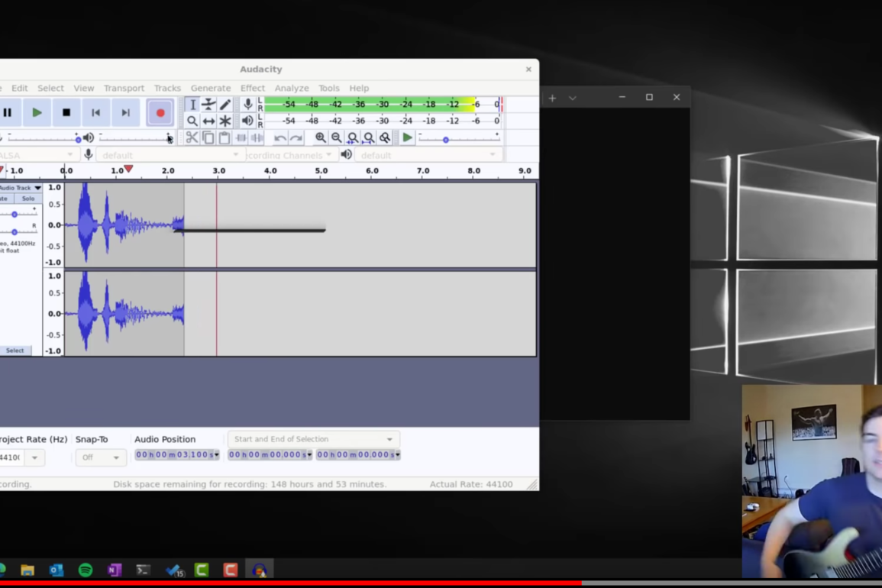Stop playback with the Stop button
882x588 pixels.
click(66, 113)
